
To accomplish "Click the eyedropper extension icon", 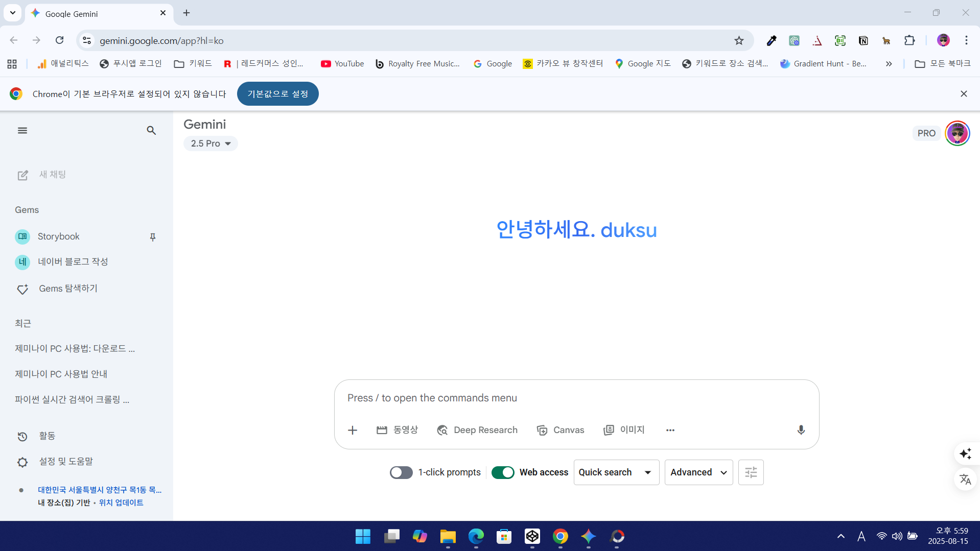I will tap(771, 40).
